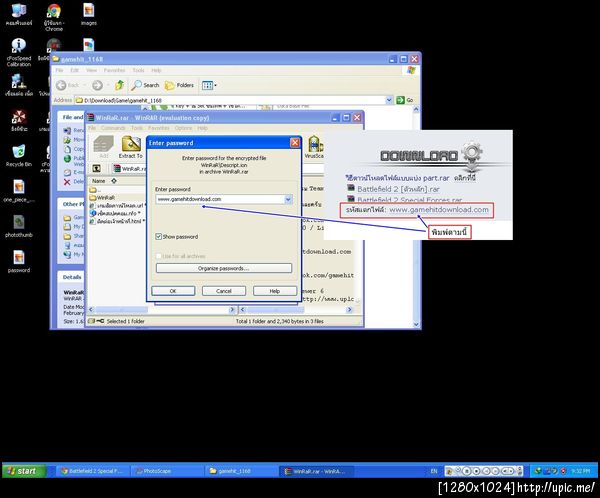Open the Explorer Views dropdown button

209,85
